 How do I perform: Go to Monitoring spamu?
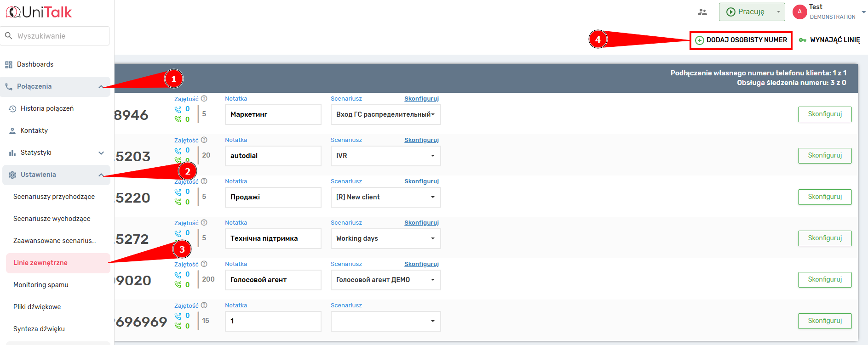pos(41,285)
